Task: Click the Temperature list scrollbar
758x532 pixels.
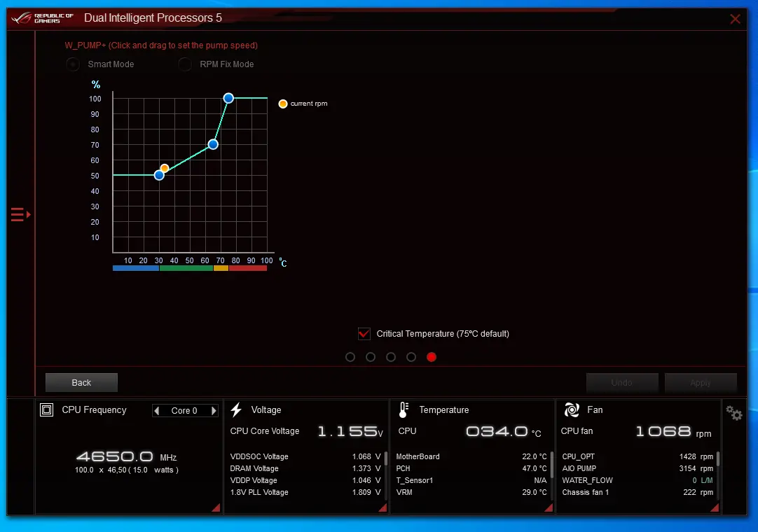Action: [x=551, y=465]
